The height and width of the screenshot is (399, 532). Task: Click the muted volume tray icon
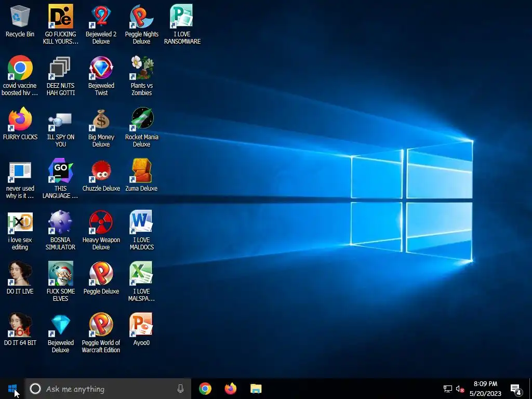tap(460, 389)
